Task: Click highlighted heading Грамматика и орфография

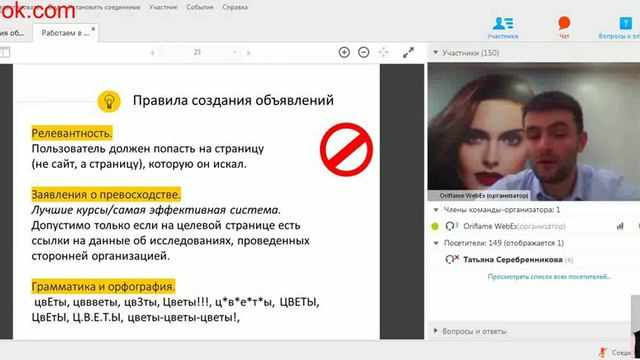Action: [x=103, y=287]
